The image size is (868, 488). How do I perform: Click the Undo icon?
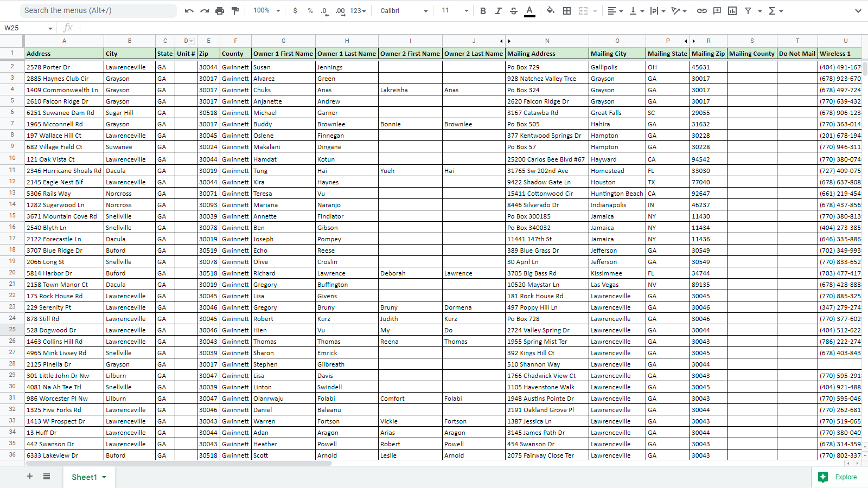pyautogui.click(x=189, y=11)
